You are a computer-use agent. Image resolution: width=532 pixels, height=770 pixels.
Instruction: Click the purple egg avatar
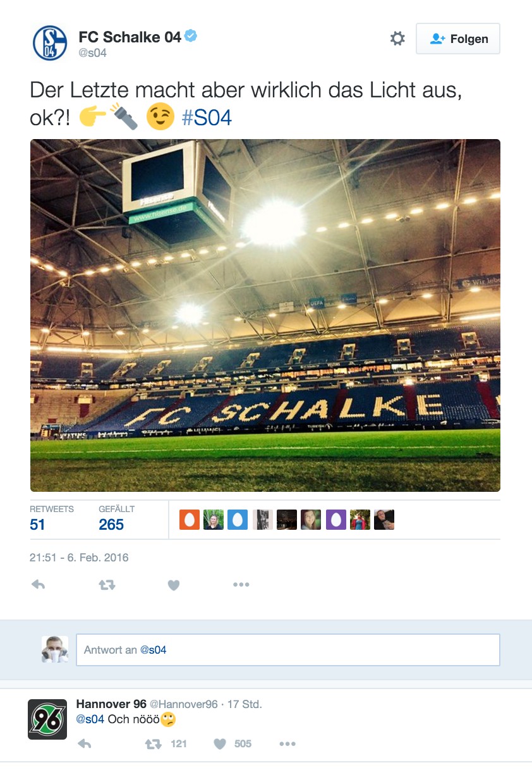point(336,520)
